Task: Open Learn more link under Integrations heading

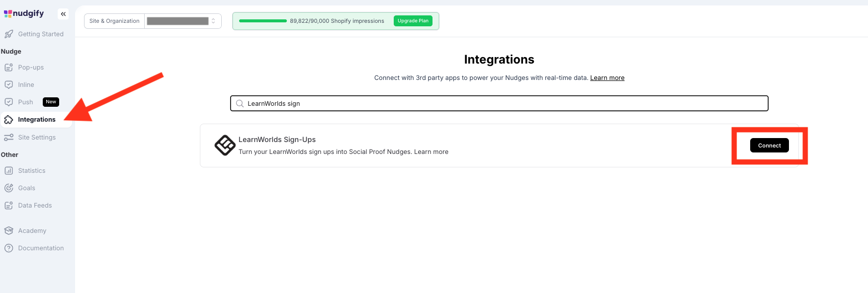Action: click(607, 78)
